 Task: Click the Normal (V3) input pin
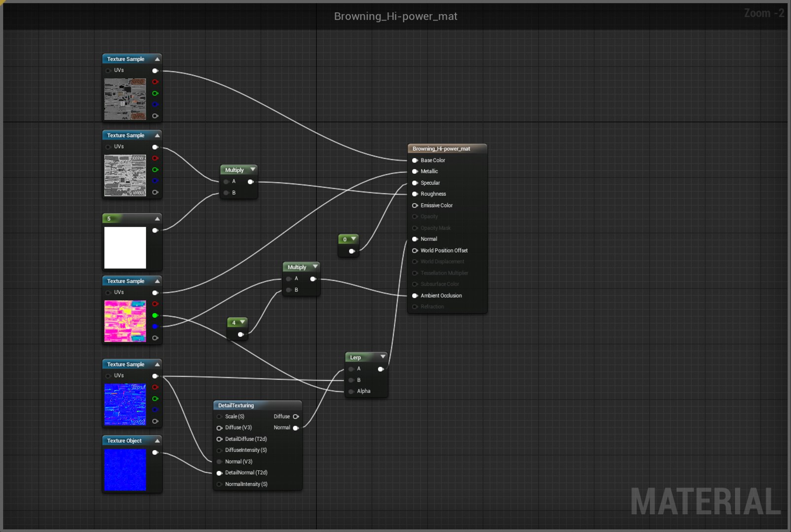[x=219, y=462]
